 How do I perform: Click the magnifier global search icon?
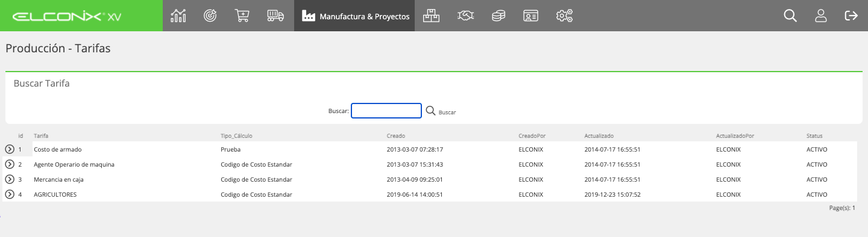coord(790,16)
